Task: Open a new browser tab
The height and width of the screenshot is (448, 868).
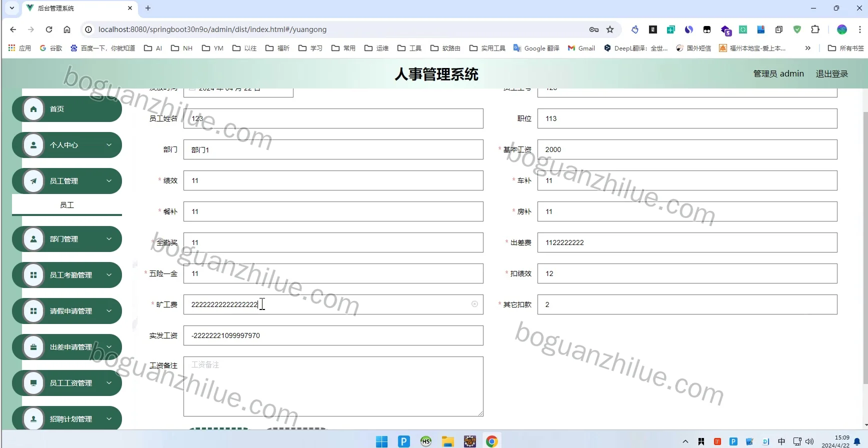Action: [148, 8]
